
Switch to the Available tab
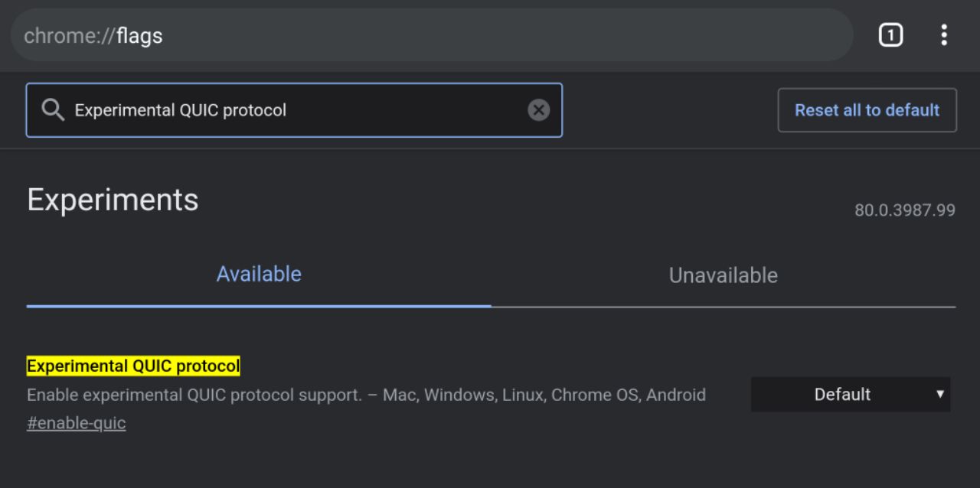pyautogui.click(x=259, y=275)
